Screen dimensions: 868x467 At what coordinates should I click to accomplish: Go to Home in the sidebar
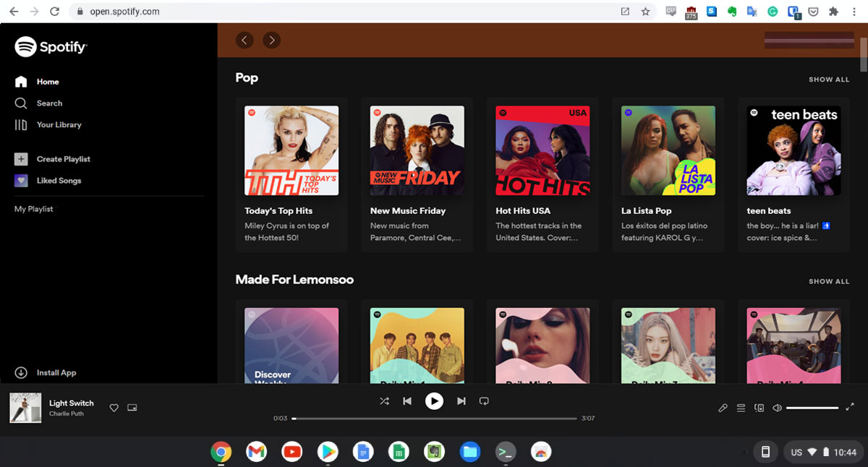coord(48,81)
